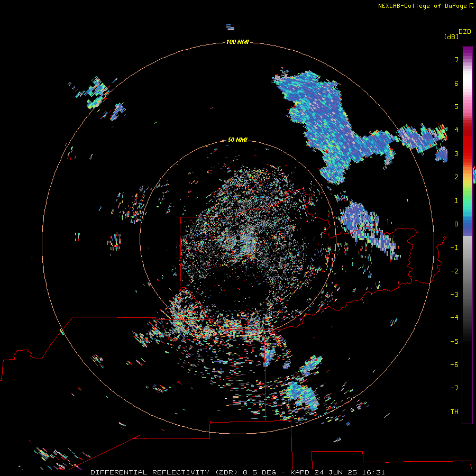Click the DIFFERENTIAL REFLECTIVITY (ZDR) caption text
Viewport: 476px width, 476px height.
tap(165, 472)
